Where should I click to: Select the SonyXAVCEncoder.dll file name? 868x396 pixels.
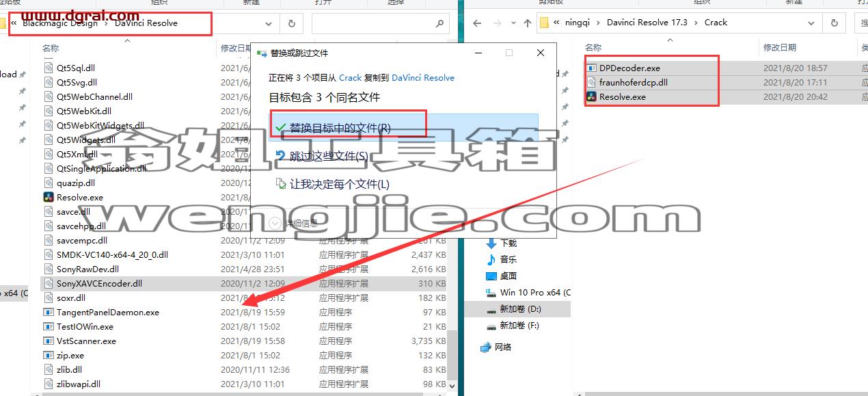point(100,283)
